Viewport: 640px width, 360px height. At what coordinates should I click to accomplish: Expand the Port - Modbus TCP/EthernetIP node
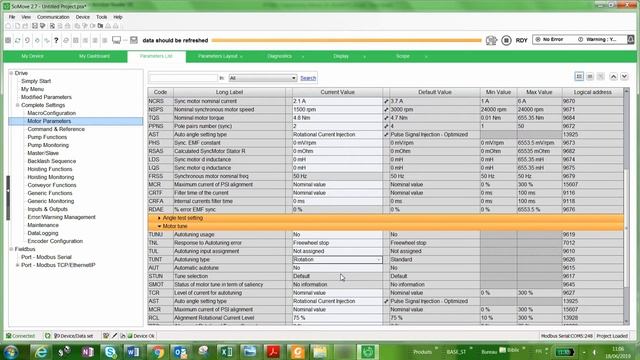(x=18, y=265)
